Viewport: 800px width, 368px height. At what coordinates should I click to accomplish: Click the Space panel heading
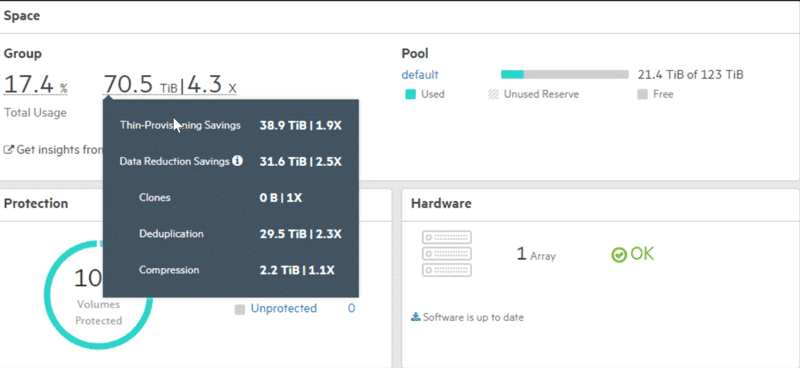tap(22, 15)
